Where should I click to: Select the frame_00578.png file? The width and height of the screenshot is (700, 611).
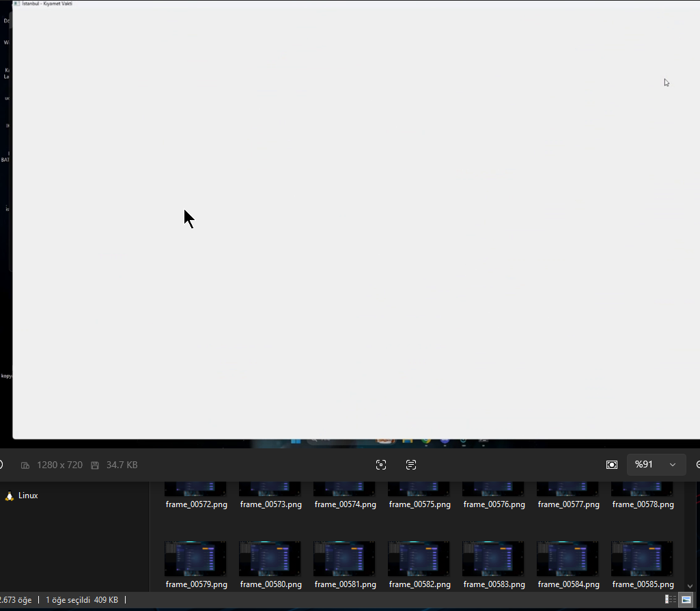pos(643,495)
